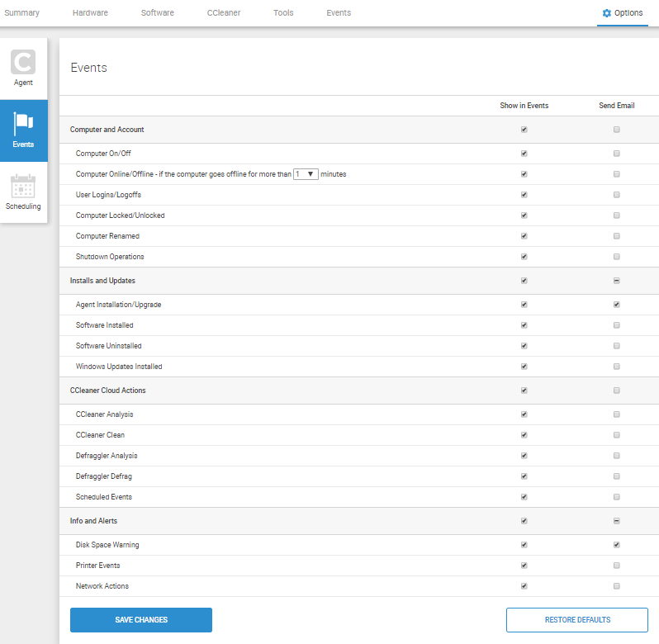659x644 pixels.
Task: Open the Tools tab
Action: click(x=283, y=12)
